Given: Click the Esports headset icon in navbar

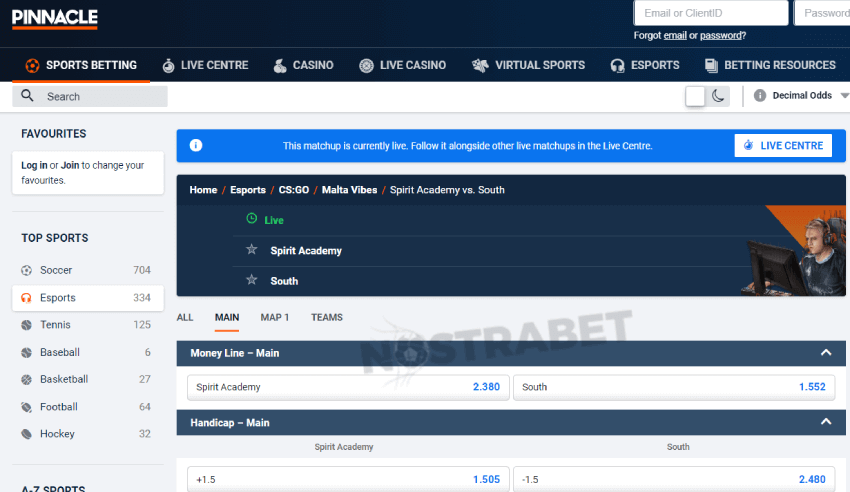Looking at the screenshot, I should [x=617, y=66].
